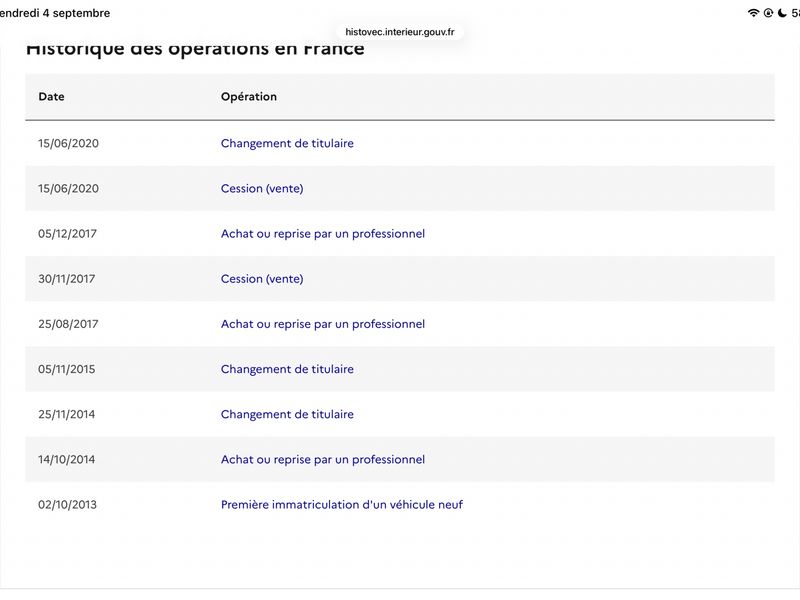800x600 pixels.
Task: Open Changement de titulaire from 05/11/2015
Action: point(287,369)
